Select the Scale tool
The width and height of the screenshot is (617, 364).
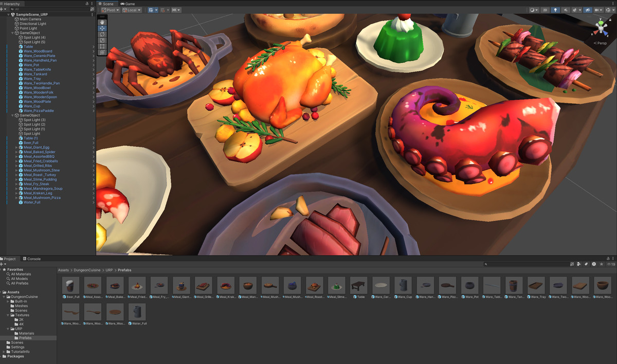pos(102,41)
